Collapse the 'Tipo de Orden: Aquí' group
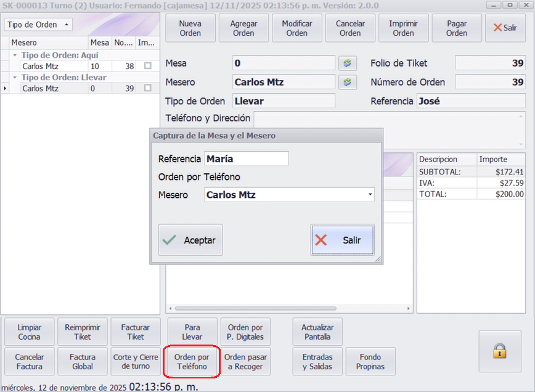 point(15,55)
